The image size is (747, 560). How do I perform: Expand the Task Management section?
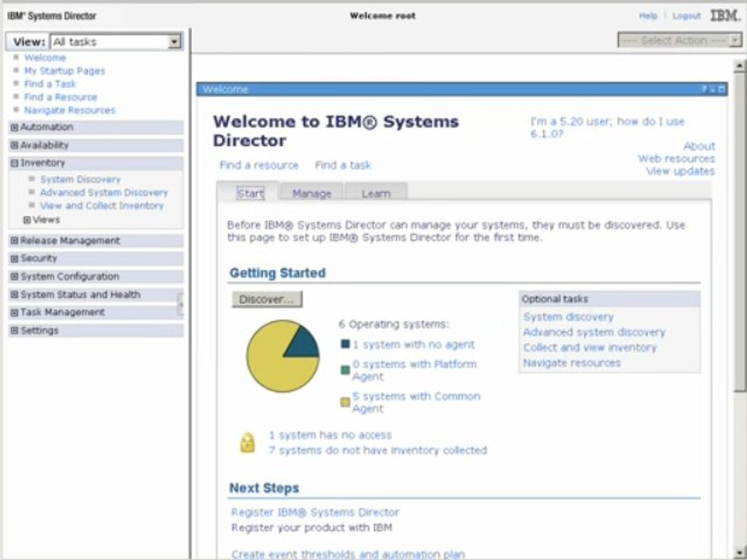tap(14, 313)
